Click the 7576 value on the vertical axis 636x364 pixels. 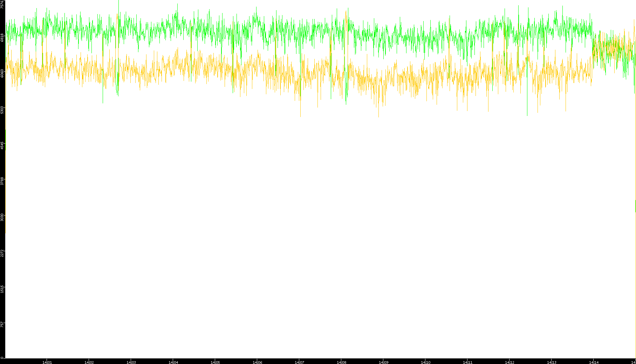pyautogui.click(x=2, y=4)
